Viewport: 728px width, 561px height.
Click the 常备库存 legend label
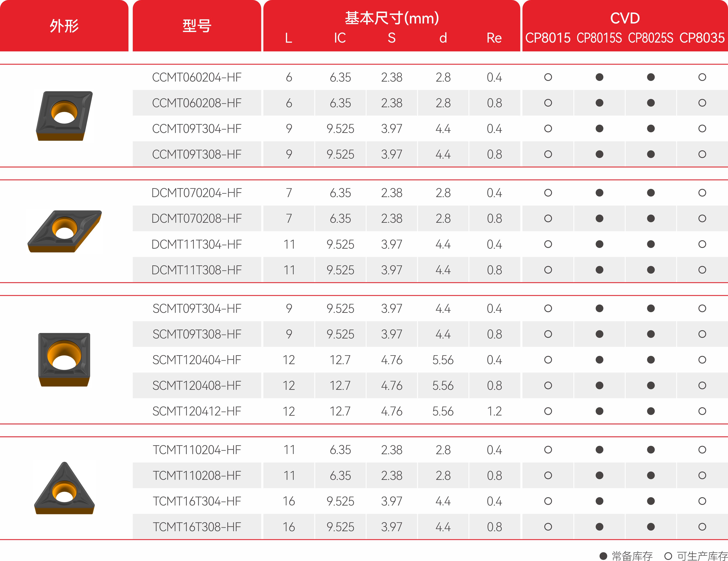(632, 556)
